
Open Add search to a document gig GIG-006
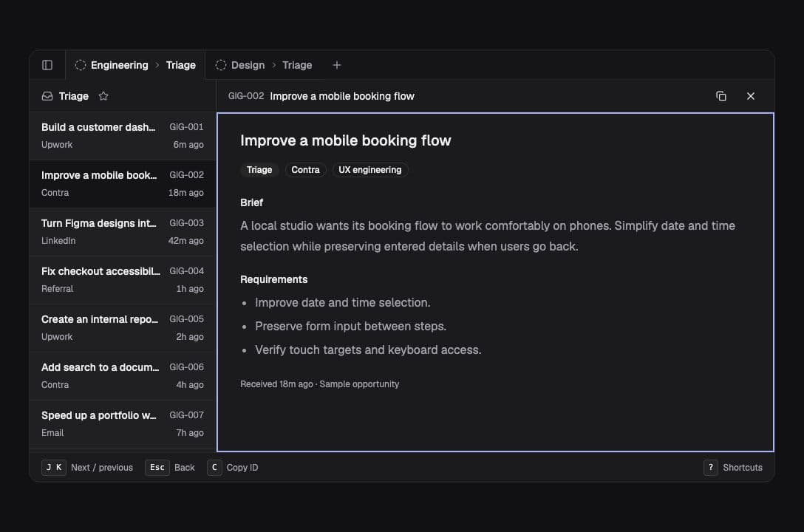(123, 375)
